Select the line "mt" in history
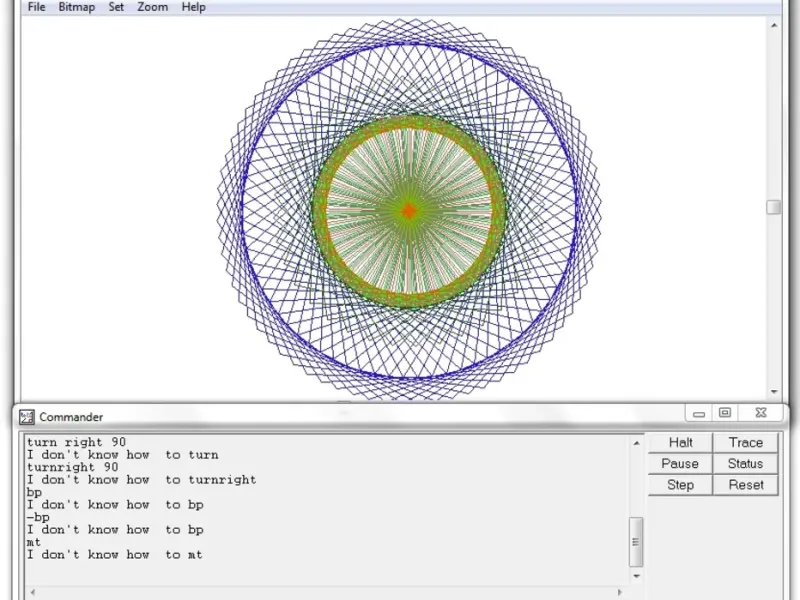The image size is (800, 600). (x=34, y=542)
